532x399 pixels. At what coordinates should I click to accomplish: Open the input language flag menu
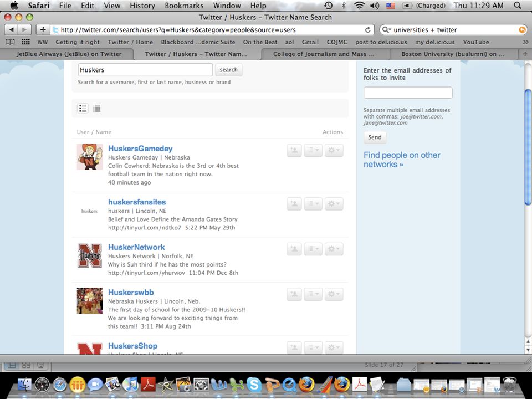[x=391, y=6]
